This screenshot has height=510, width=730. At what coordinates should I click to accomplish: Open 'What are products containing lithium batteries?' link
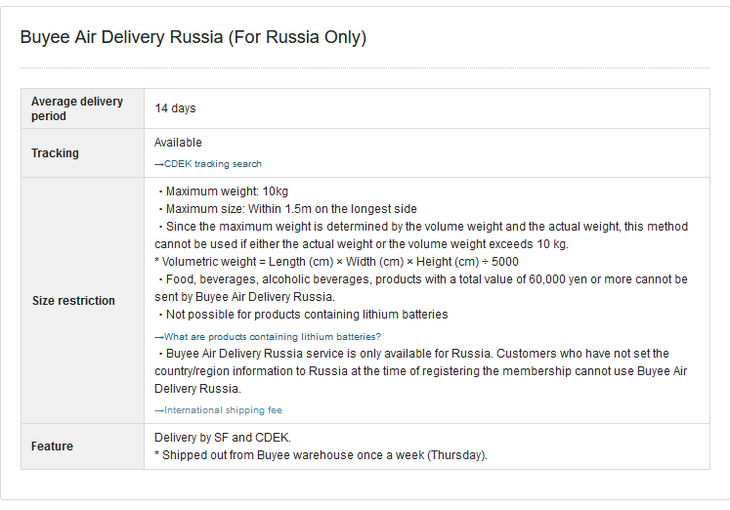click(x=268, y=337)
